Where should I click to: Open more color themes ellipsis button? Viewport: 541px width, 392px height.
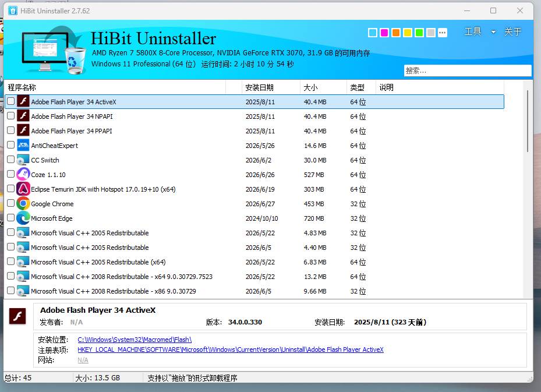(443, 33)
